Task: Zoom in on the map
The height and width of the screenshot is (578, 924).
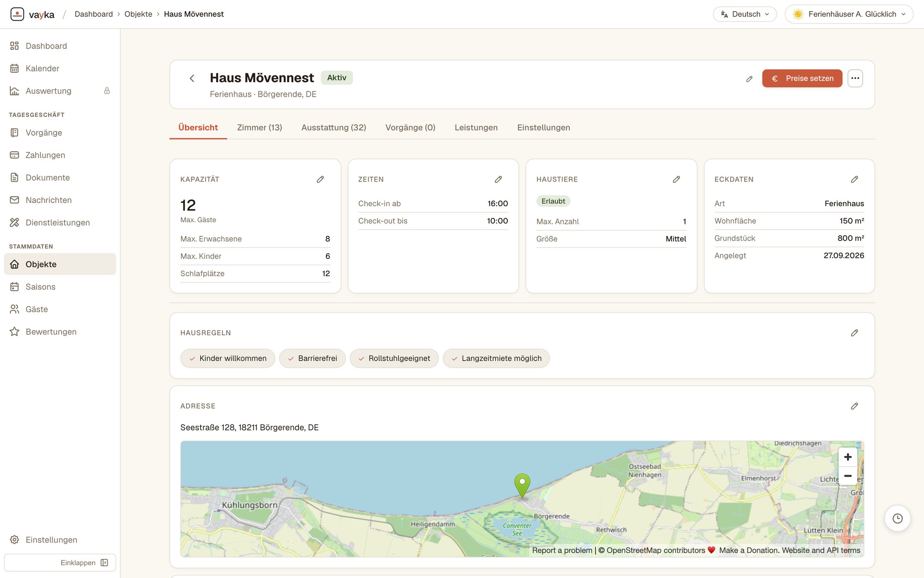Action: tap(847, 457)
